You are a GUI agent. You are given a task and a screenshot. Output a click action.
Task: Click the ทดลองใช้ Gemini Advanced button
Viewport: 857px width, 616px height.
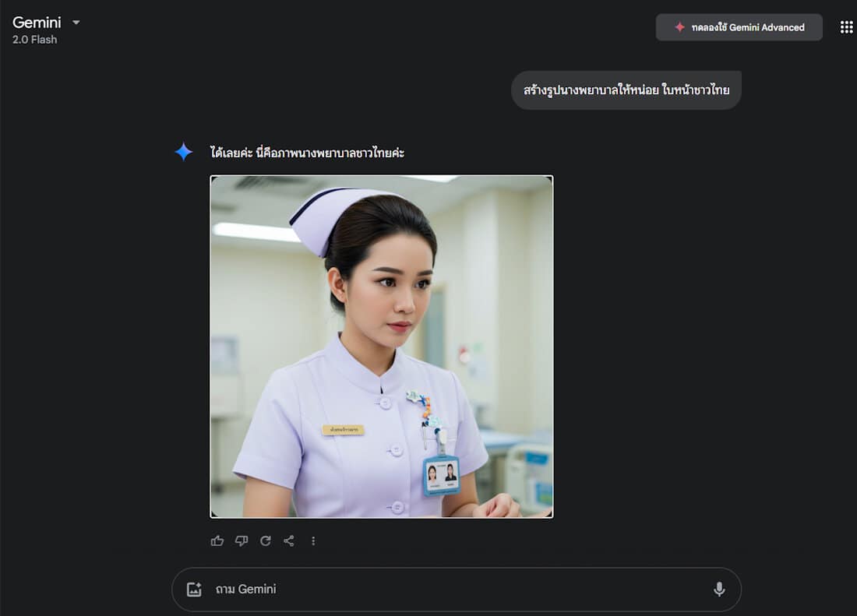739,27
